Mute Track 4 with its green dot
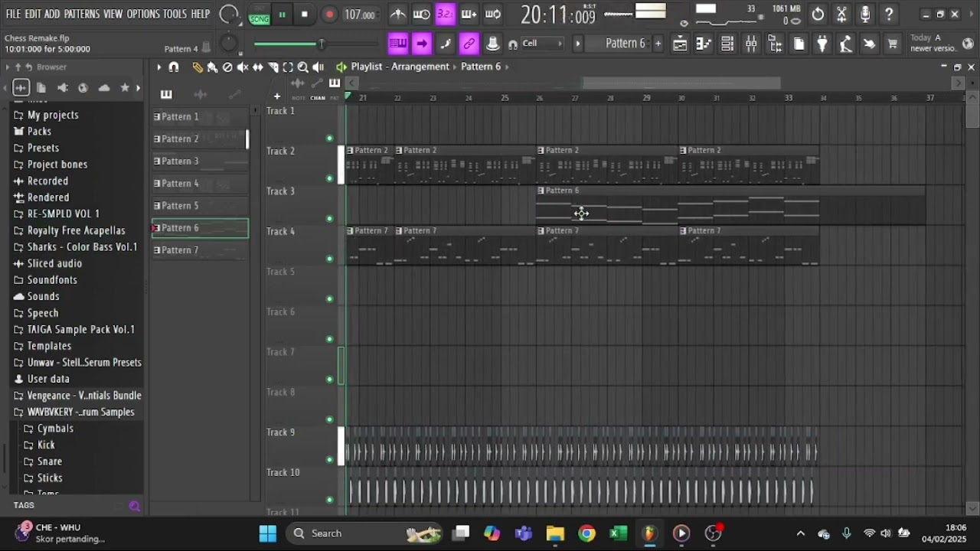Viewport: 980px width, 551px height. click(x=330, y=259)
